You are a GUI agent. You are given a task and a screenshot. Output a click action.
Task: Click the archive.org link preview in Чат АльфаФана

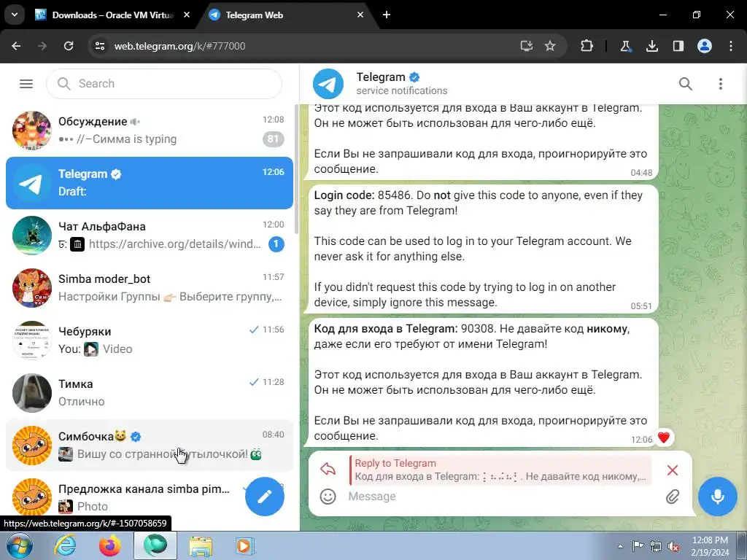point(175,244)
